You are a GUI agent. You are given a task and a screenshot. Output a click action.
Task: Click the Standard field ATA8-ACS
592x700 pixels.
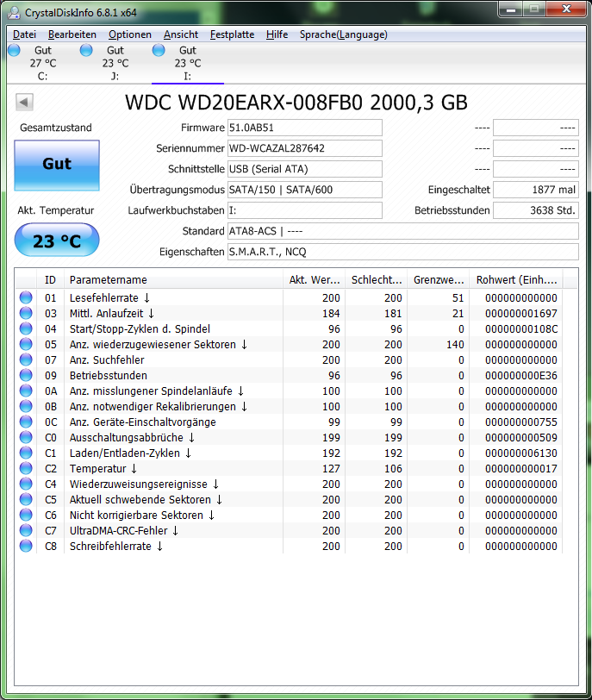point(402,231)
